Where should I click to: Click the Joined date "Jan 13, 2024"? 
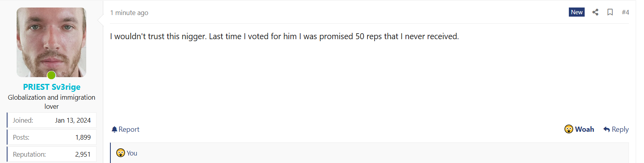73,120
